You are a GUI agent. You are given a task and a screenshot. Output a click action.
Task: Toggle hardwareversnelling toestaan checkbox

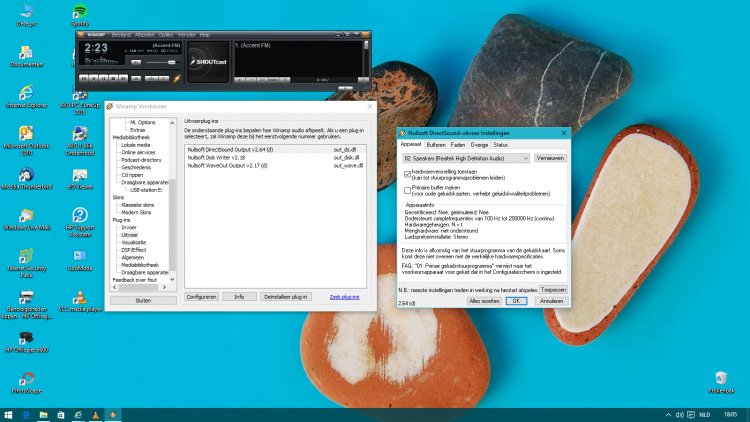pyautogui.click(x=407, y=173)
